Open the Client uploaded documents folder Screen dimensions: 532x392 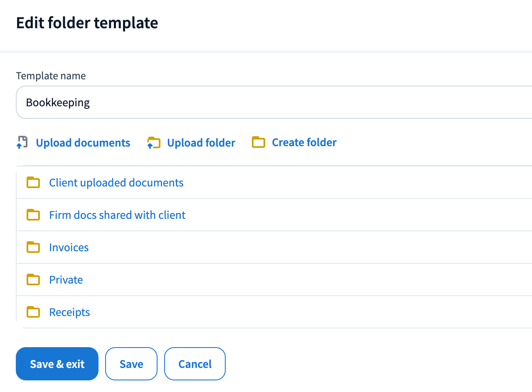116,183
